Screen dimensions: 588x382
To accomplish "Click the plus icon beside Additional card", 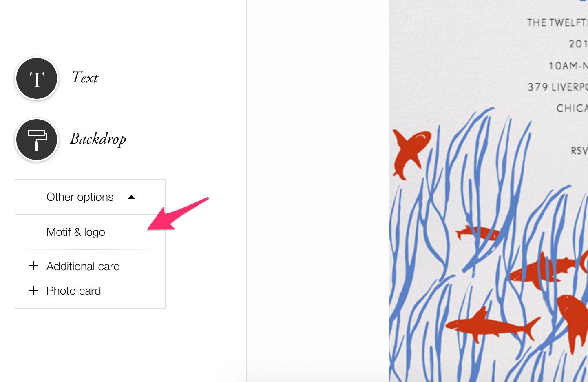I will coord(34,266).
